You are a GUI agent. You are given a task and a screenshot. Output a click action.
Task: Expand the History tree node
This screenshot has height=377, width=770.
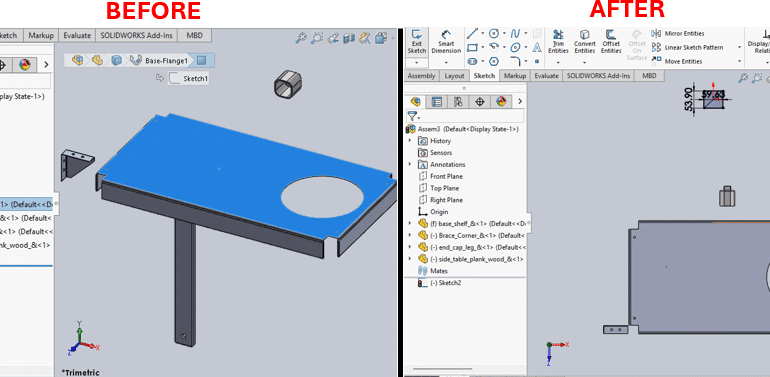pos(411,141)
